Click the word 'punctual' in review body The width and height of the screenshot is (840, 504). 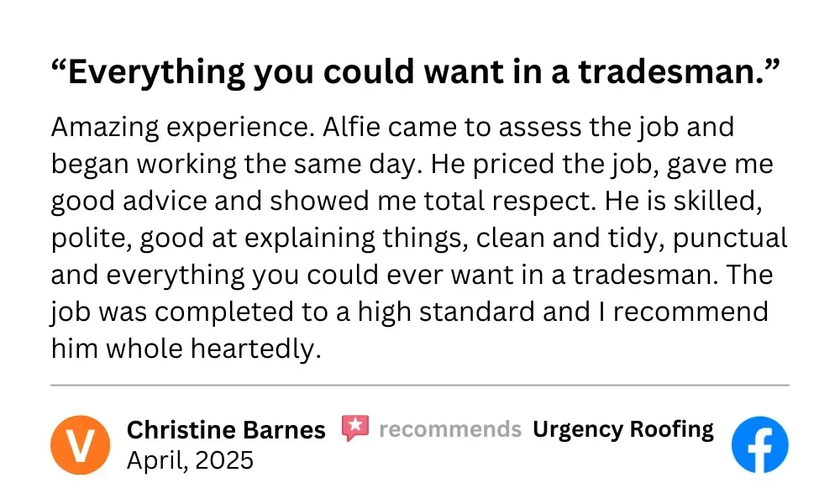point(730,239)
